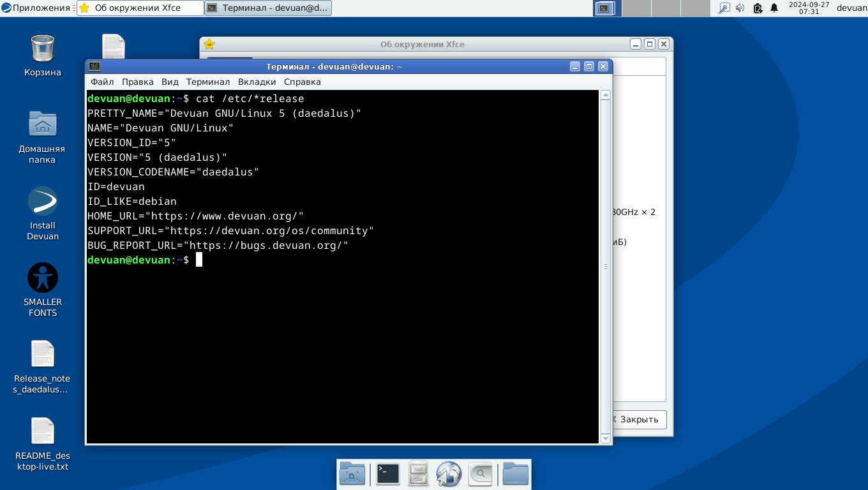Open the web browser globe dock icon
Image resolution: width=868 pixels, height=490 pixels.
[449, 474]
